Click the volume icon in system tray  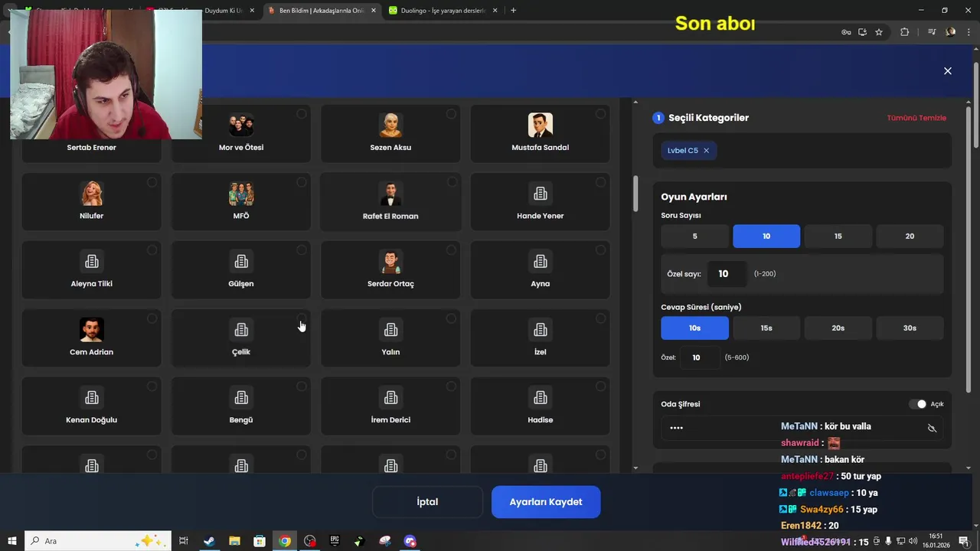[911, 541]
